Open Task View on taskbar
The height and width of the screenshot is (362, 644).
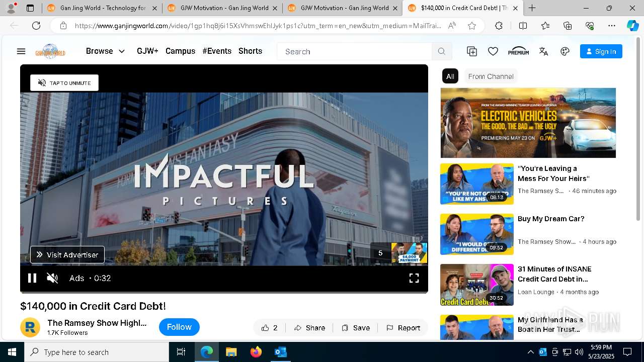tap(181, 352)
